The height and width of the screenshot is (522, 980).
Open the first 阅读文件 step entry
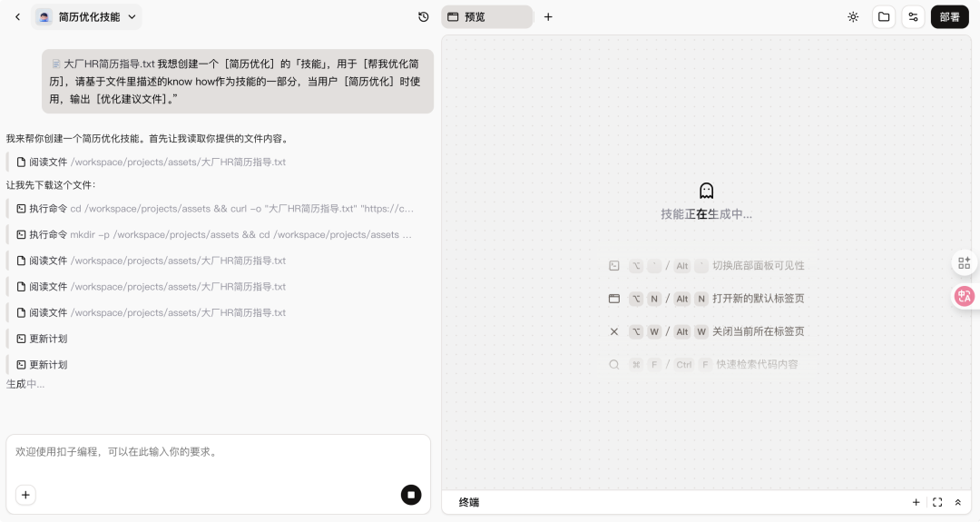pyautogui.click(x=152, y=163)
